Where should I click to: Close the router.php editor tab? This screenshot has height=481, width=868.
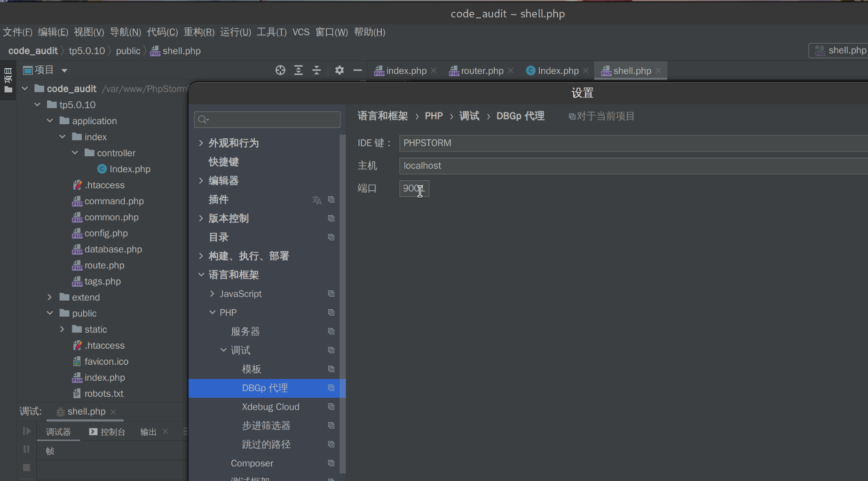pyautogui.click(x=511, y=71)
